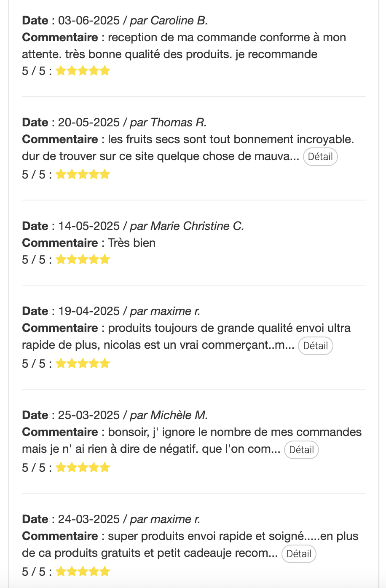386x588 pixels.
Task: Click the star rating under Caroline B.'s review
Action: [83, 71]
